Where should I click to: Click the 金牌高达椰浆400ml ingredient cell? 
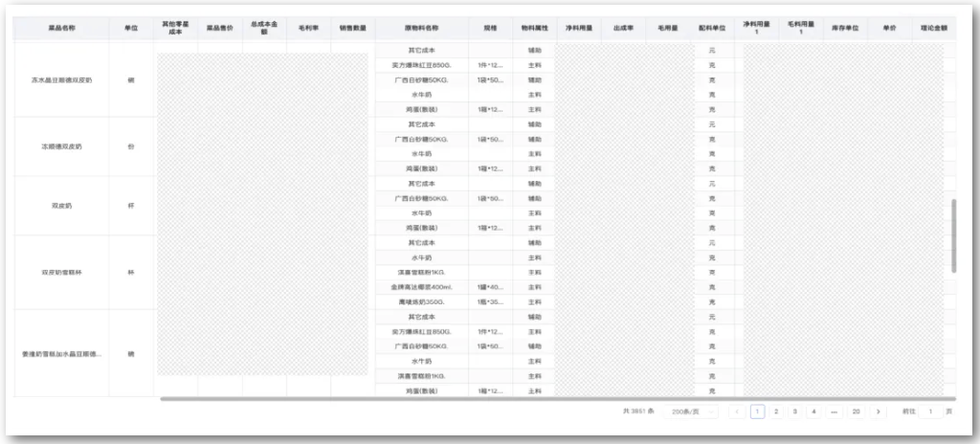[421, 287]
